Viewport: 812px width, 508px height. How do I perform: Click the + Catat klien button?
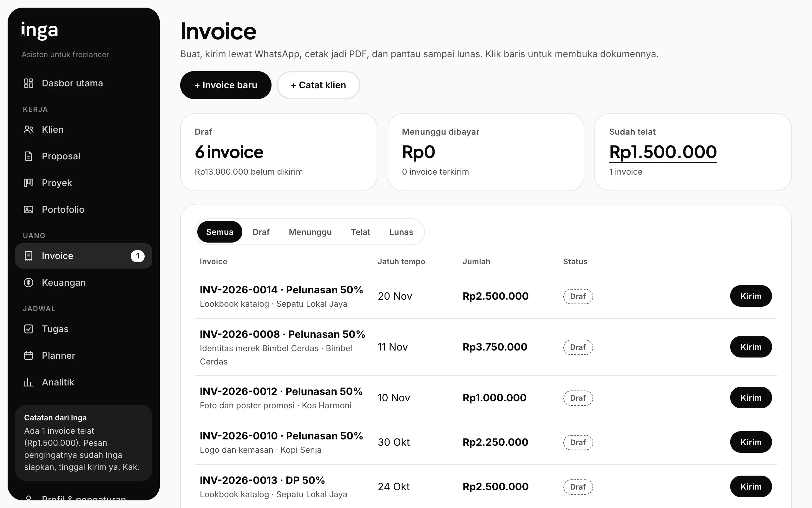pos(318,85)
